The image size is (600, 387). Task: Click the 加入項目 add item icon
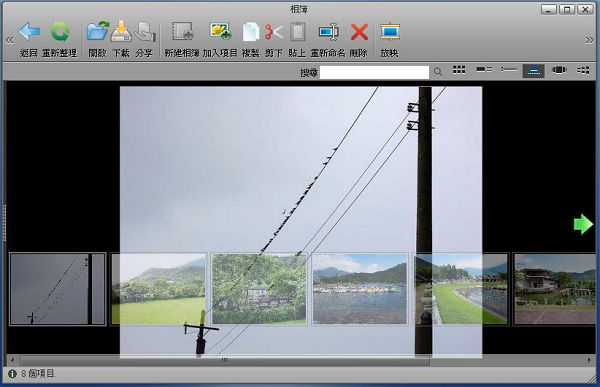point(220,31)
